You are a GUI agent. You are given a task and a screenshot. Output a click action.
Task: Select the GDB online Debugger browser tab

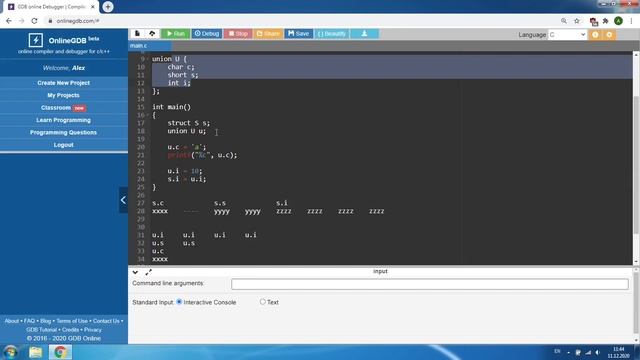click(51, 7)
